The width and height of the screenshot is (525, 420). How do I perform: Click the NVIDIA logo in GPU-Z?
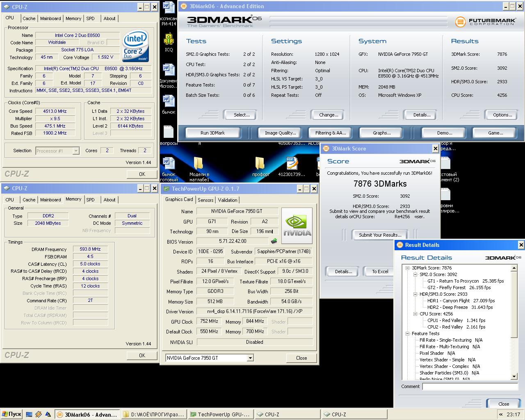click(x=297, y=226)
